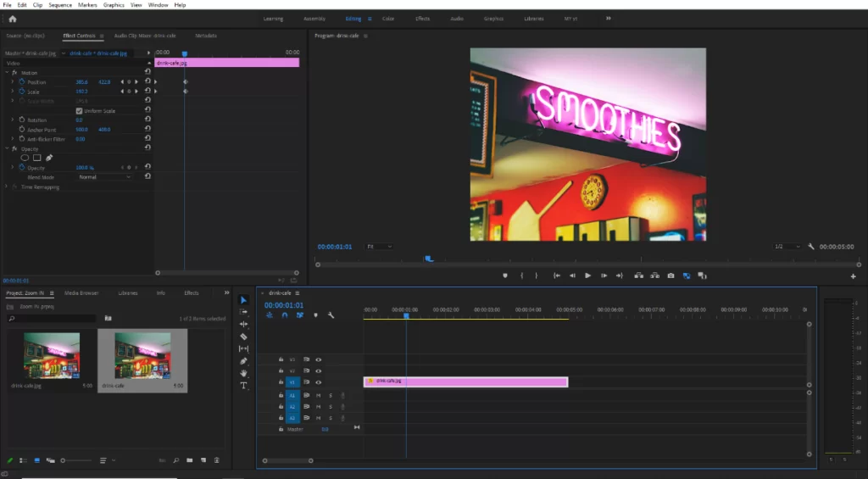
Task: Go to In point in Program monitor
Action: click(557, 276)
